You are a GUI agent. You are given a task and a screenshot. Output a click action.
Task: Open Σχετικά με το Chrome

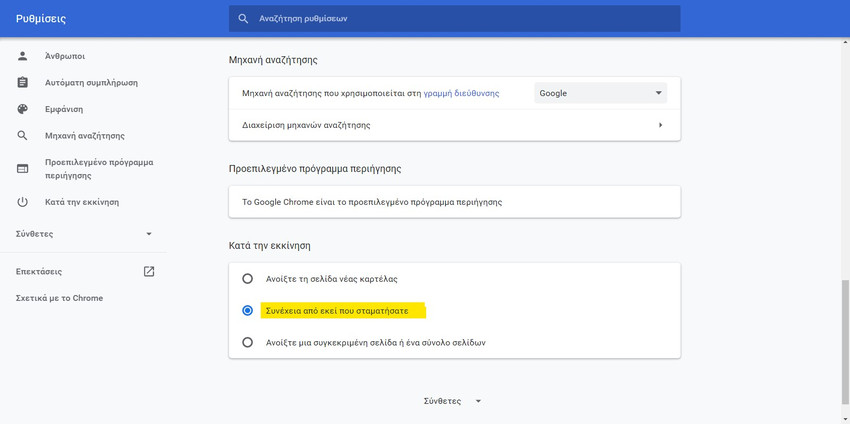click(x=59, y=298)
